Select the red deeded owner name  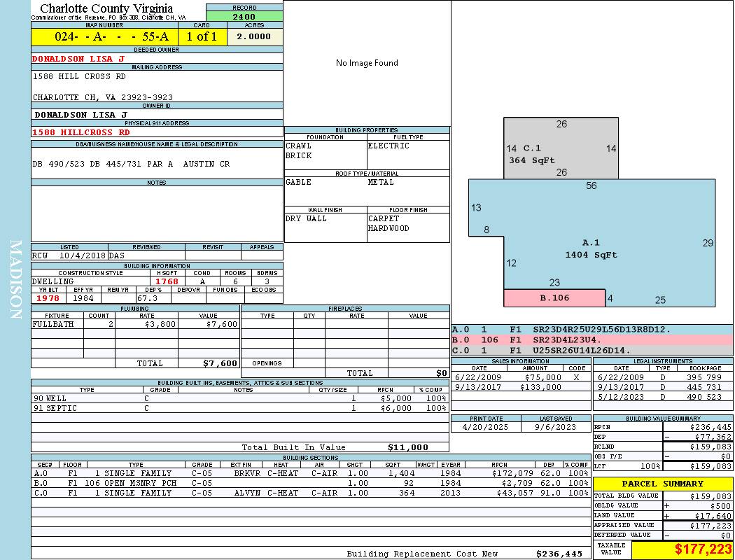click(x=78, y=59)
